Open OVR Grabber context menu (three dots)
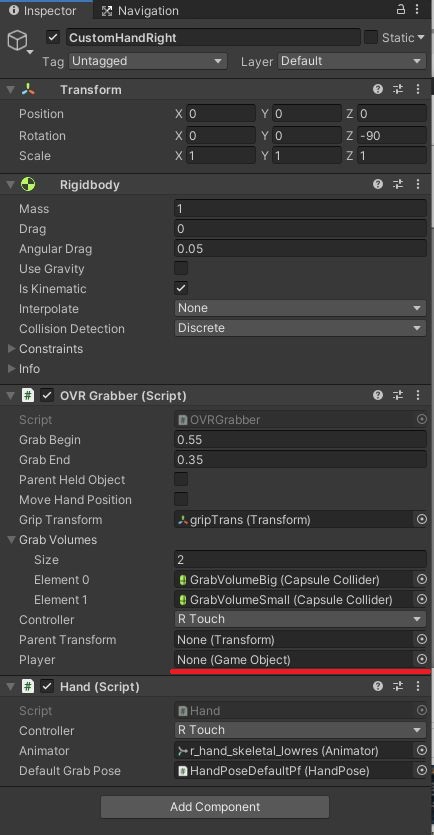434x835 pixels. click(x=418, y=396)
